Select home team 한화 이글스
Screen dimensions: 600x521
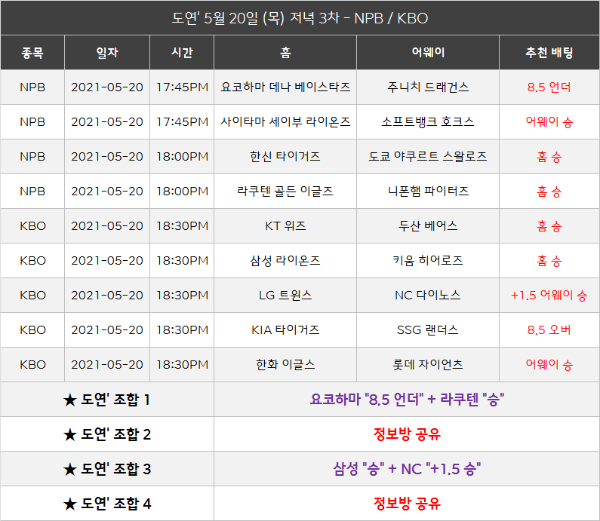click(x=285, y=365)
